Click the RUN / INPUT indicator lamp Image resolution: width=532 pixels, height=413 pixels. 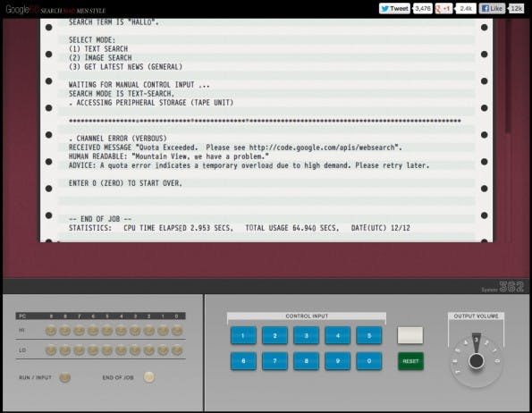tap(64, 377)
